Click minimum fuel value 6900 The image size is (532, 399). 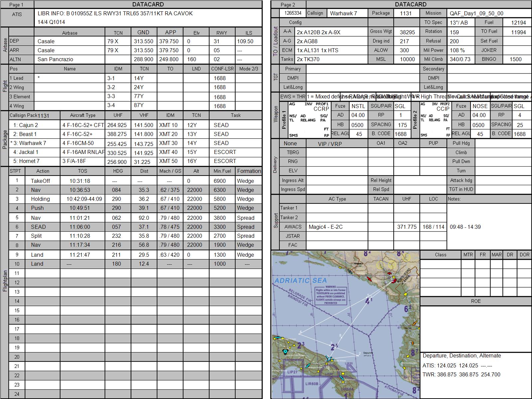click(x=219, y=181)
